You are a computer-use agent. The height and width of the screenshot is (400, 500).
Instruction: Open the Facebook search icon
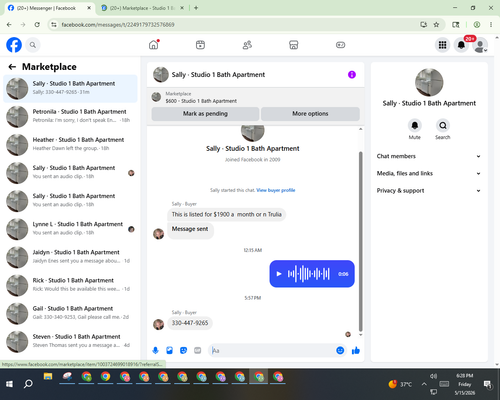point(33,45)
